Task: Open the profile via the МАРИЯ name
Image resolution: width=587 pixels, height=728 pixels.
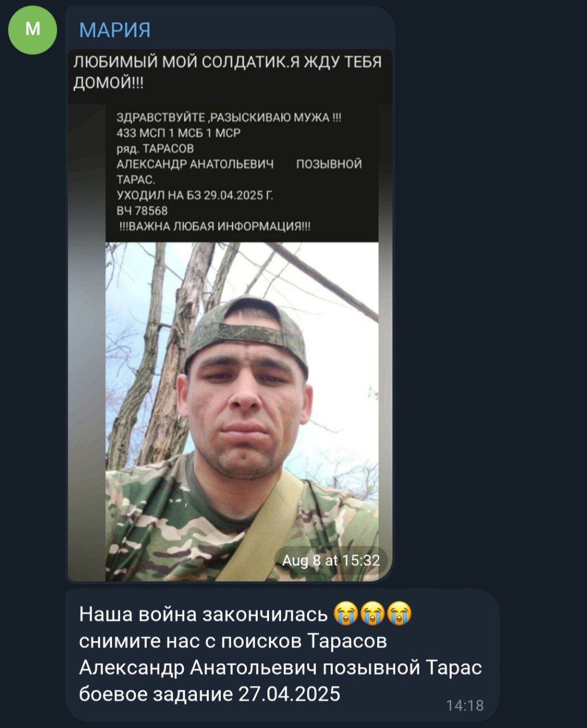Action: [115, 30]
